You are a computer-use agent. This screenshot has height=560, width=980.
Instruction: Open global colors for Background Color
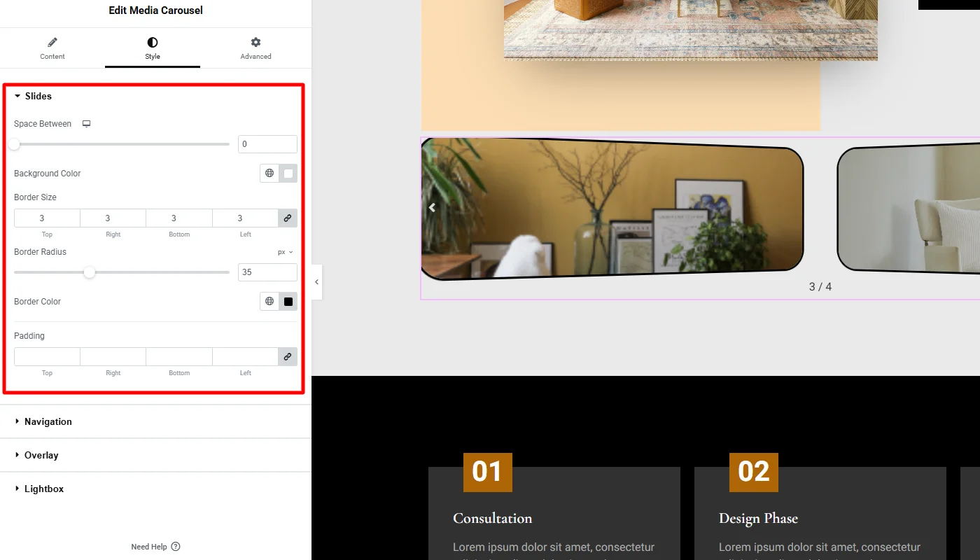click(269, 173)
